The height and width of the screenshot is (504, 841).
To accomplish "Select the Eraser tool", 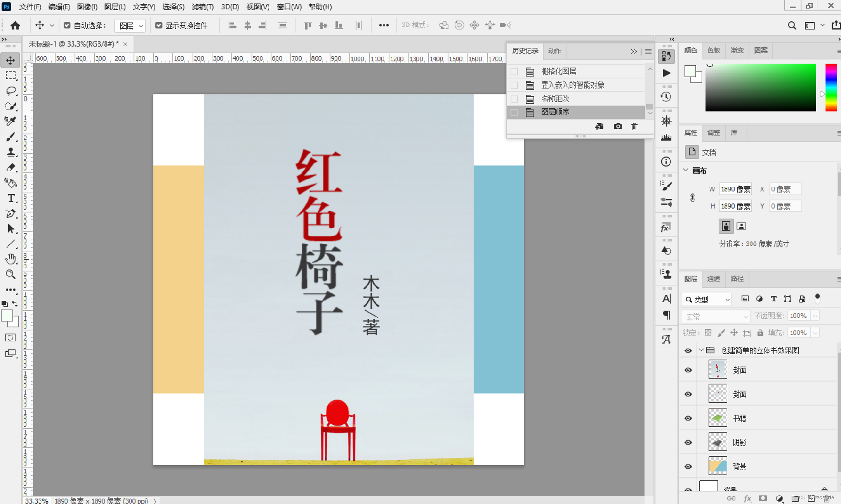I will (x=10, y=168).
